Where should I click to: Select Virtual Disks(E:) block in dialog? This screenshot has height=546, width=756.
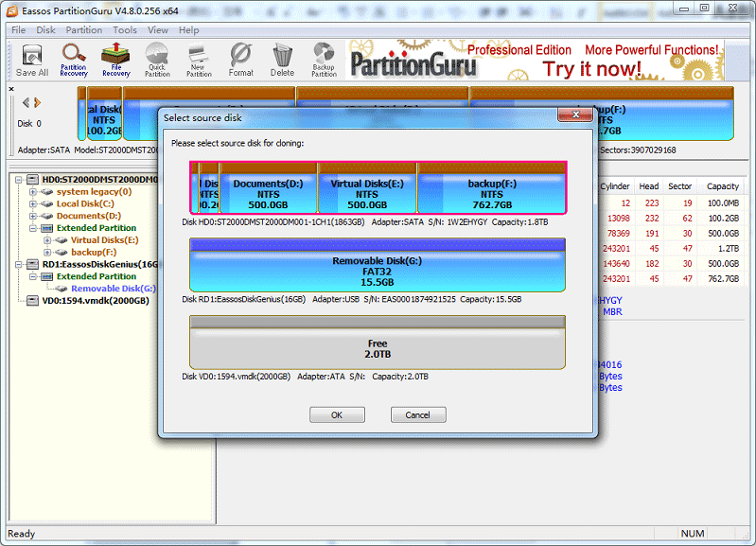pos(367,188)
